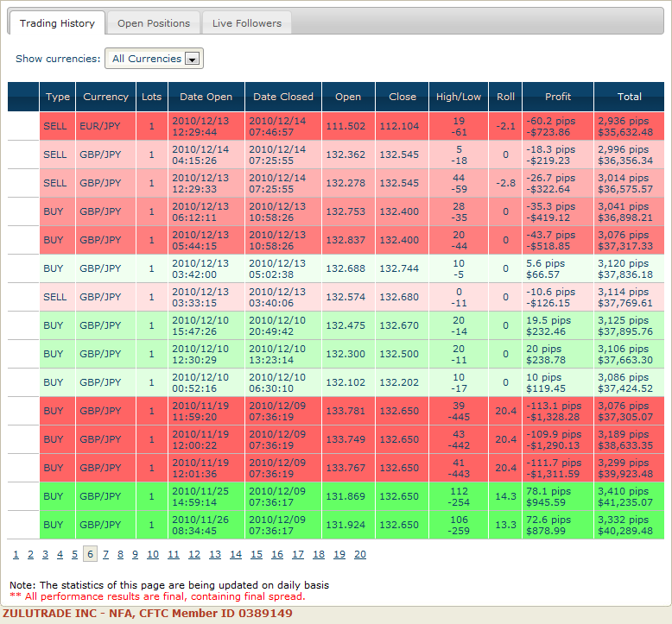Click profit cell -35.3 pips -$419.12
The image size is (672, 624).
point(558,212)
